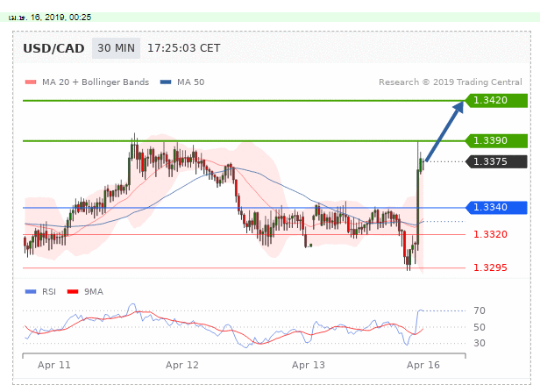Click the MA 50 legend label
The height and width of the screenshot is (392, 540).
(191, 82)
